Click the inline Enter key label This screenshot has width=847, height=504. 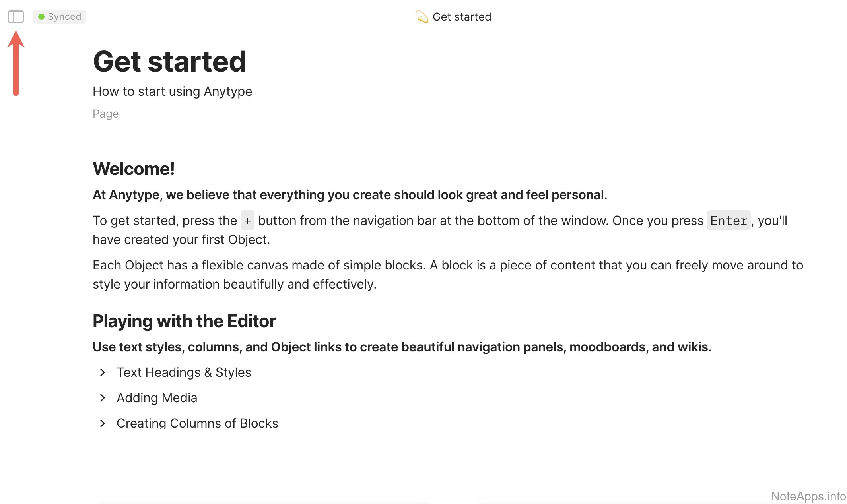728,221
